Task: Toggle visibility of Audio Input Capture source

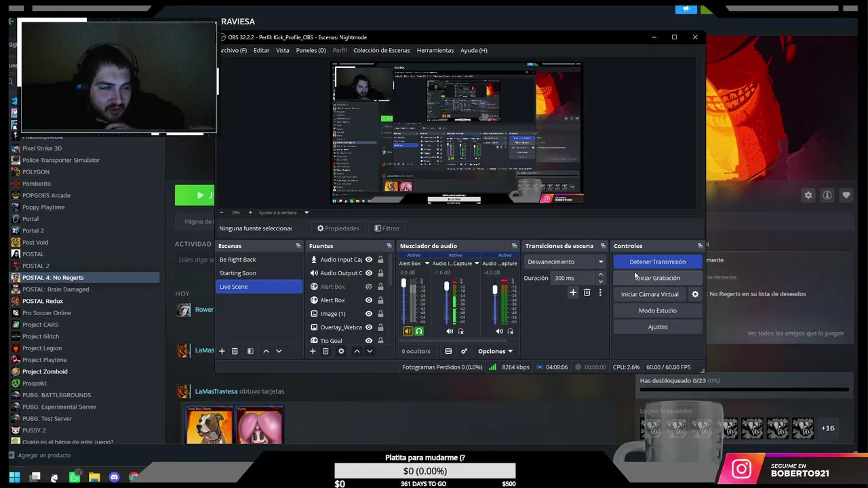Action: tap(369, 260)
